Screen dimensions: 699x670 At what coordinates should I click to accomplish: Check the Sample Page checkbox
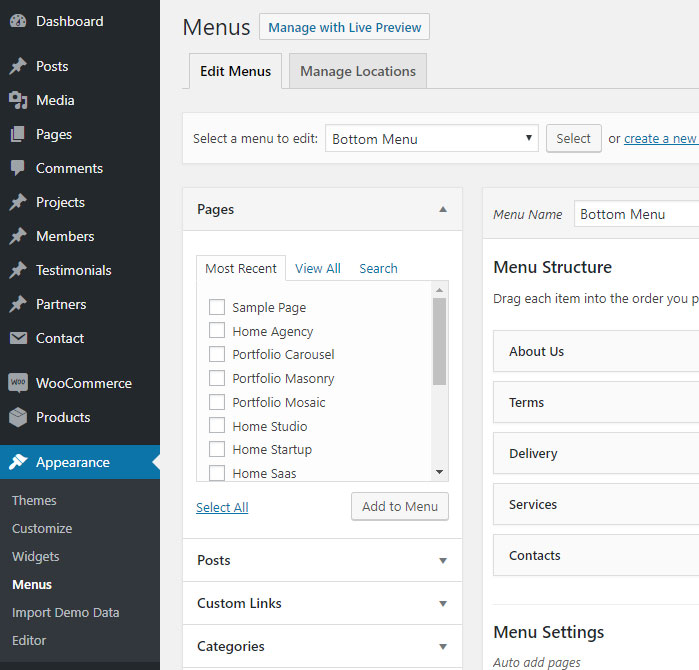(216, 307)
